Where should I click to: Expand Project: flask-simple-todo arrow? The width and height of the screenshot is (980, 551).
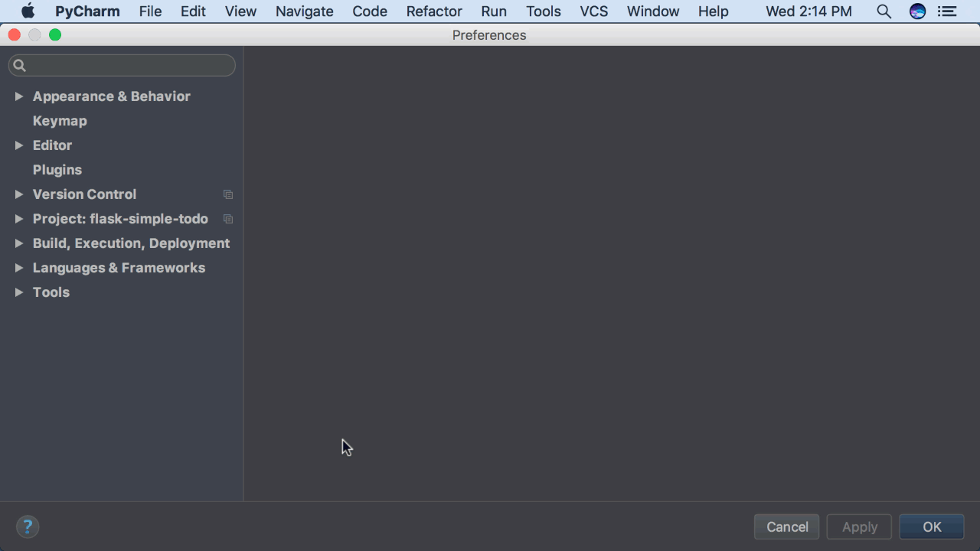click(19, 219)
